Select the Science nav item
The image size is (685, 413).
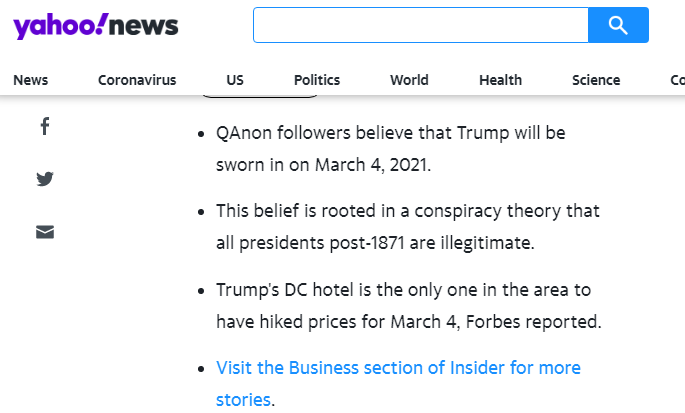coord(596,80)
